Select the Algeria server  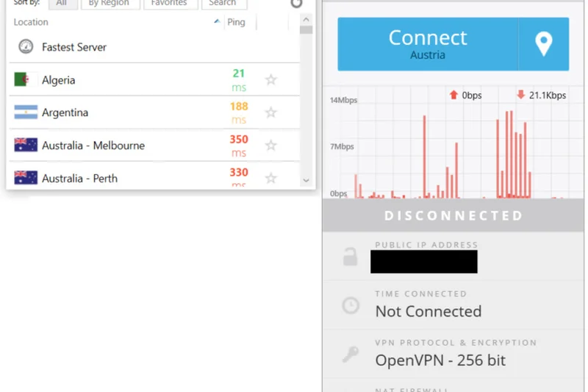pyautogui.click(x=154, y=79)
